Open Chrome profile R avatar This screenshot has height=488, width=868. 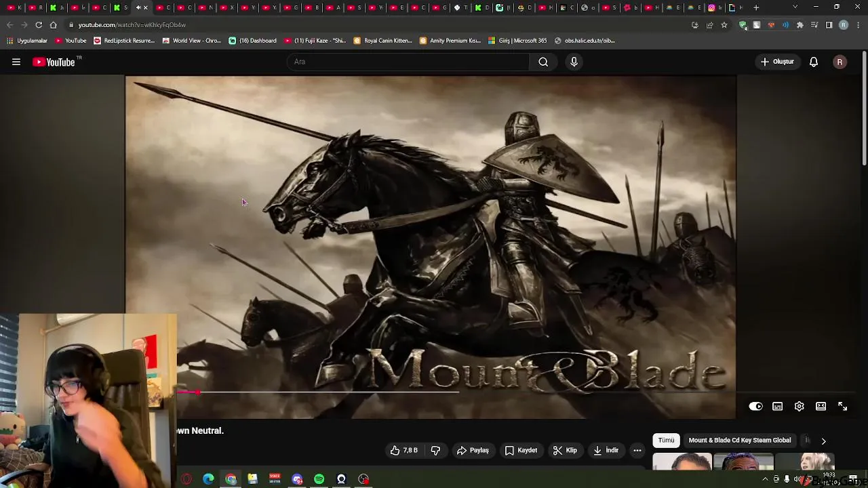[x=843, y=25]
